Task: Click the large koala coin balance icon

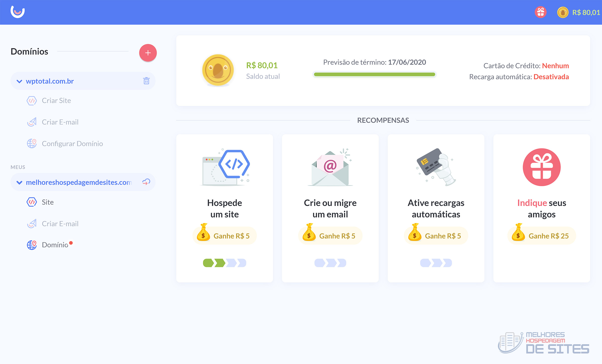Action: tap(218, 70)
